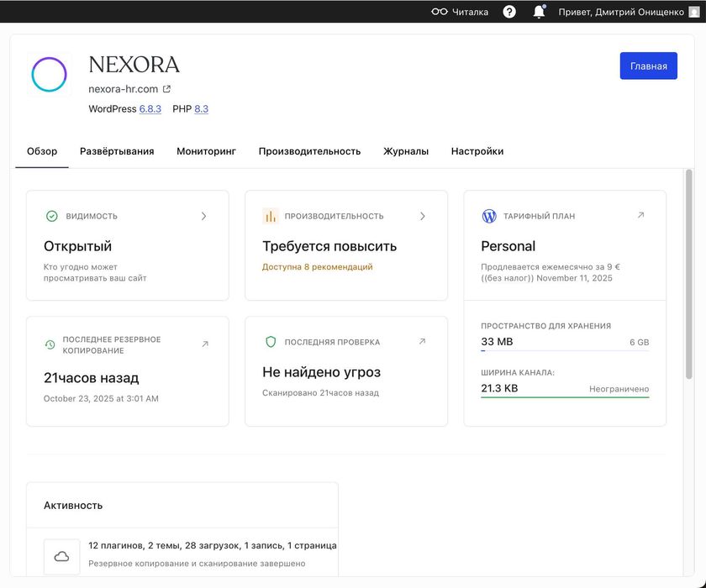Click the external link icon next to nexora-hr.com
Viewport: 706px width, 588px height.
166,89
